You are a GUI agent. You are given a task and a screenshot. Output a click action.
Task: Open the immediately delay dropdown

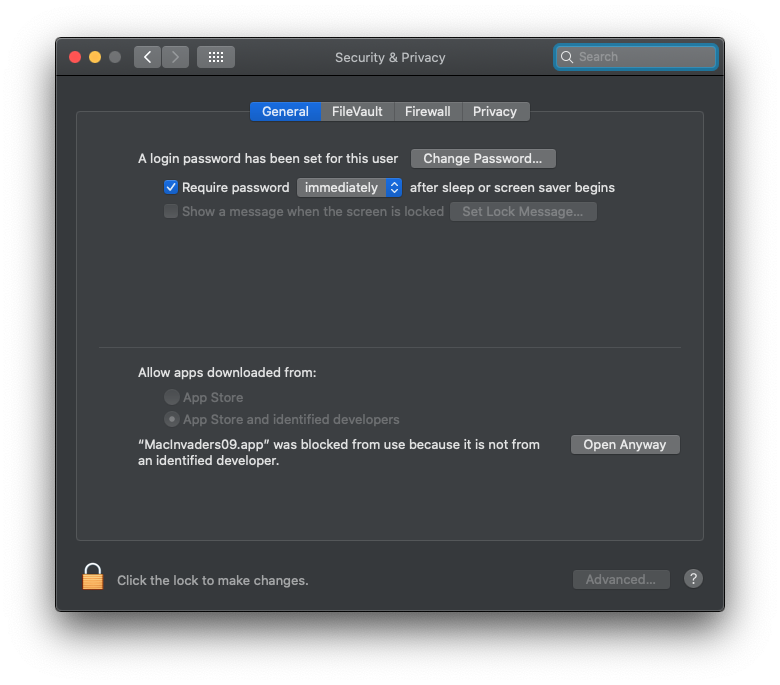click(x=349, y=187)
